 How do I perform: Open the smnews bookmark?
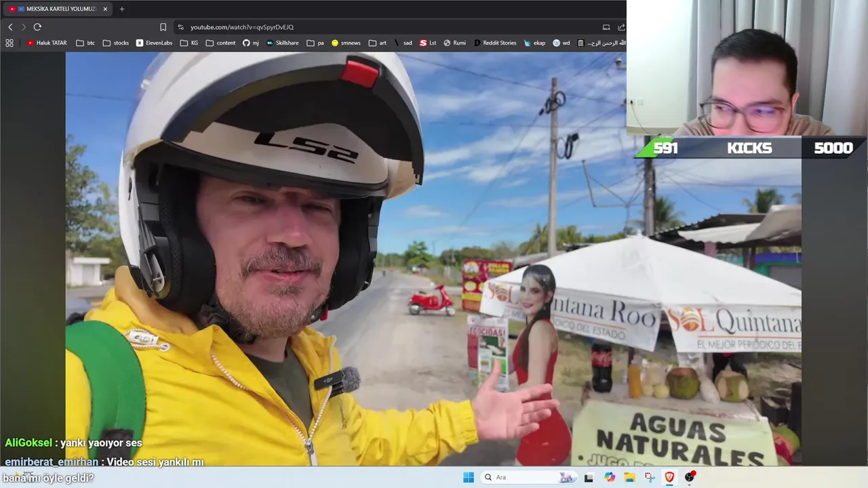tap(346, 43)
